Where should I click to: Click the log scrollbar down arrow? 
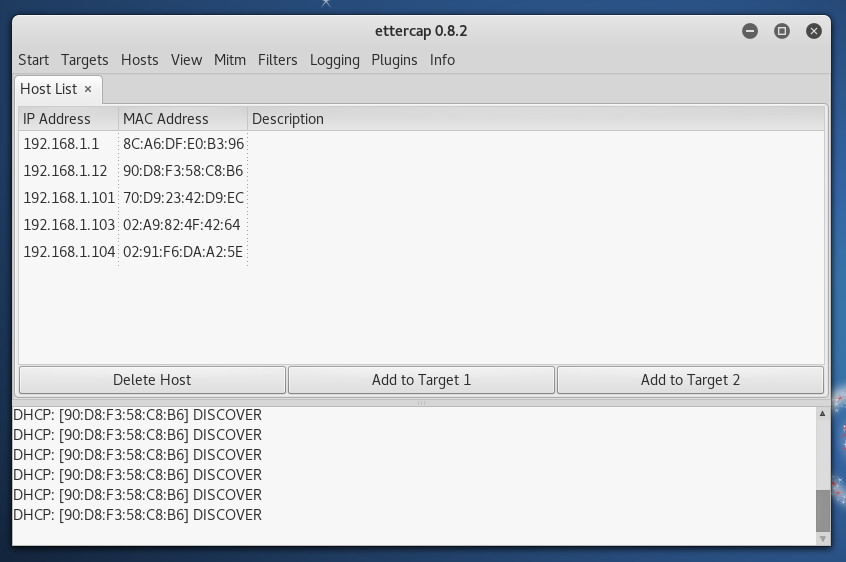pos(823,538)
